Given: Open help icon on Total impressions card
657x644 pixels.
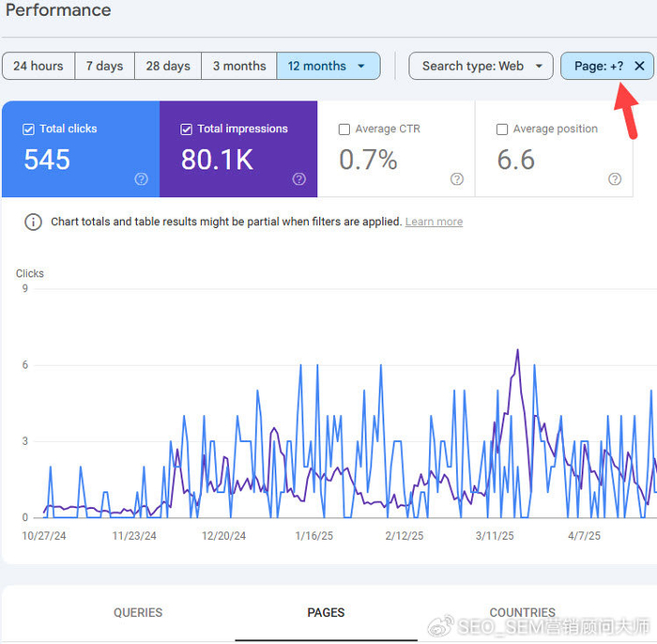Looking at the screenshot, I should pyautogui.click(x=298, y=179).
